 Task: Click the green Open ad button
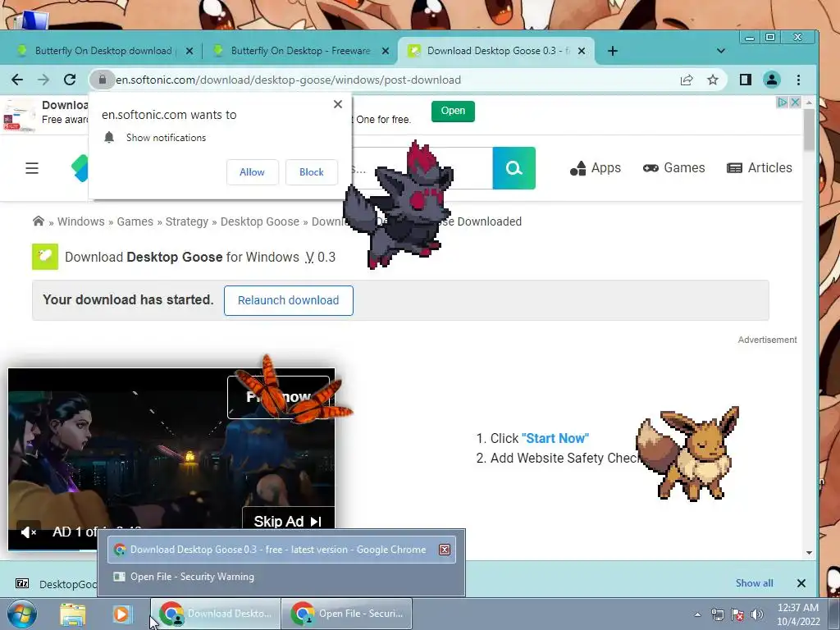pyautogui.click(x=453, y=111)
